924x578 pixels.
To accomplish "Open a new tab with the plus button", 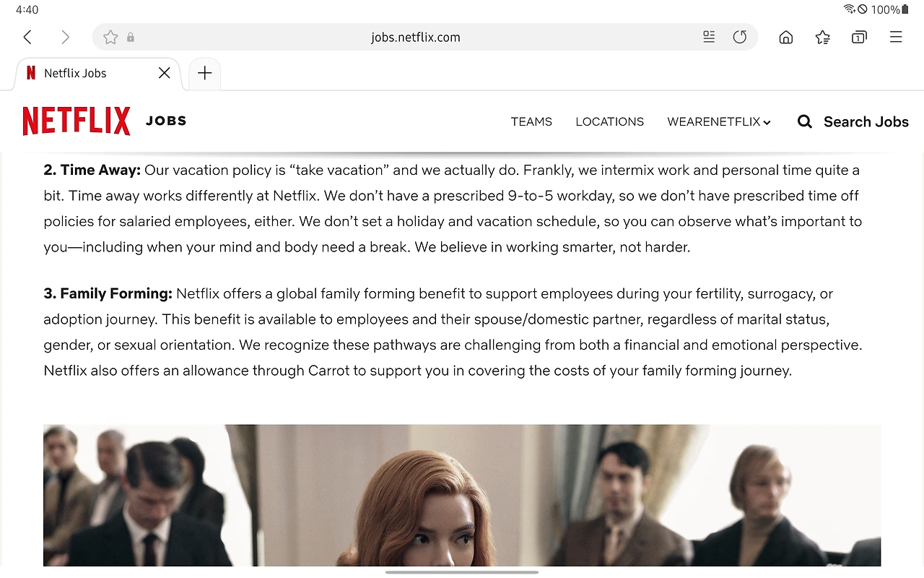I will coord(205,73).
